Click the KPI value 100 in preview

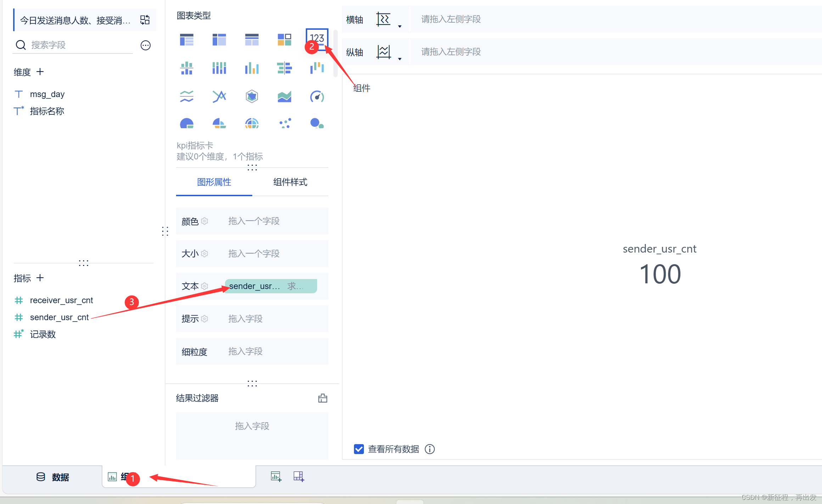point(660,274)
